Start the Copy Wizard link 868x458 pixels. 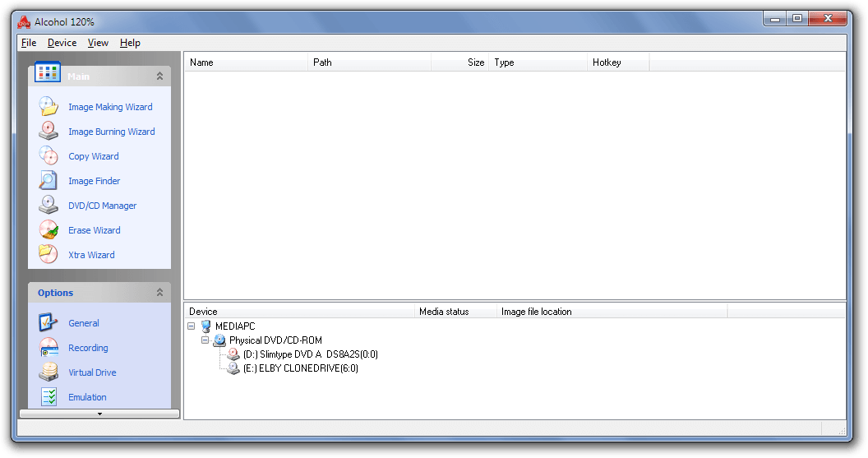tap(94, 156)
